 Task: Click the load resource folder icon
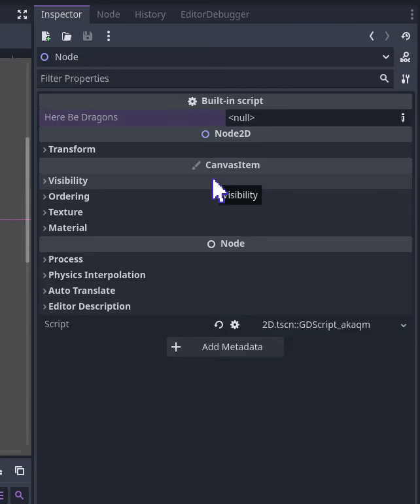67,37
